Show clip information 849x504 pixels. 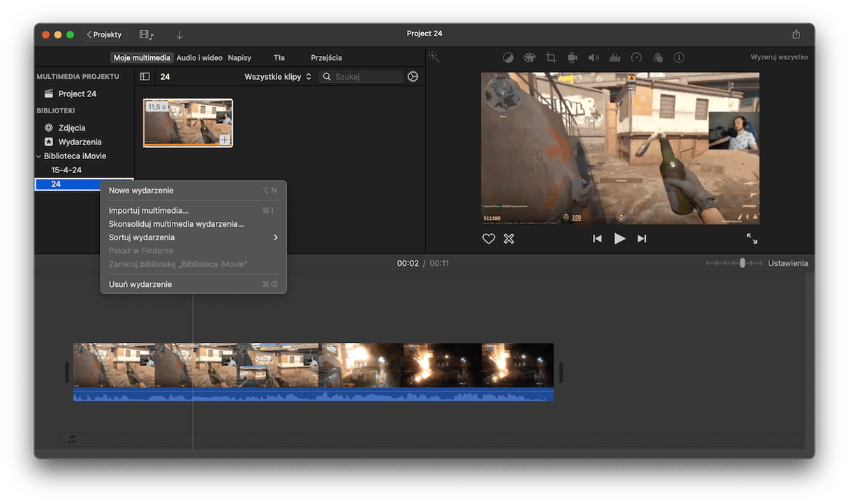(x=679, y=58)
